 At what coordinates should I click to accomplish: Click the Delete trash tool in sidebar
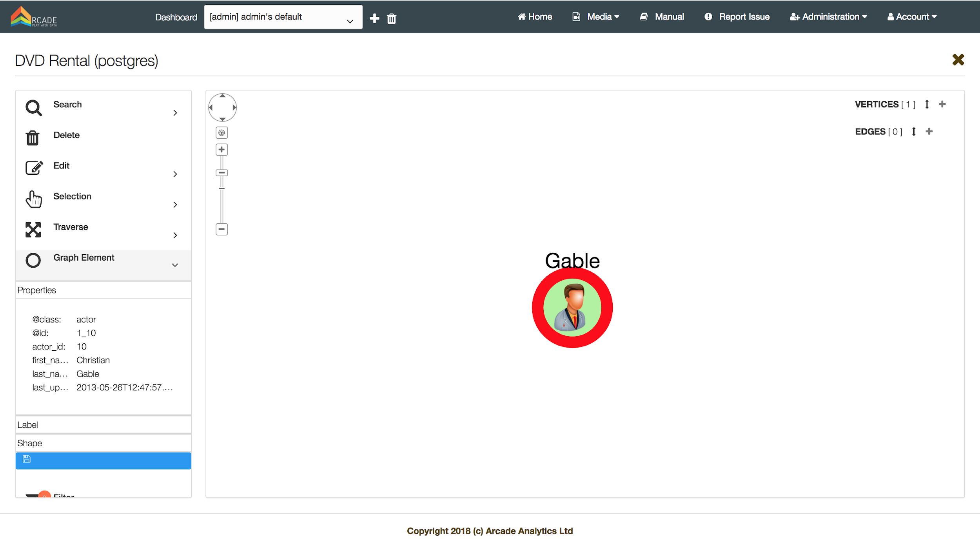[33, 138]
